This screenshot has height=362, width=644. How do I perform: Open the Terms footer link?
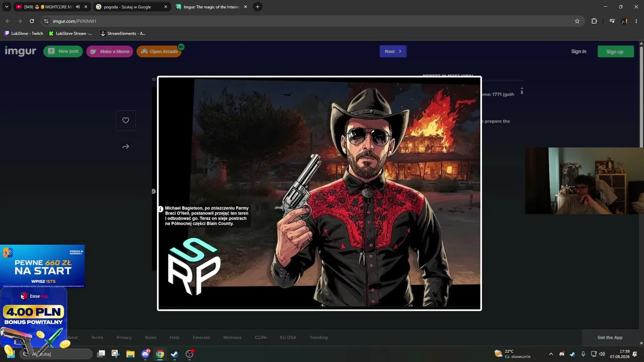(x=97, y=337)
